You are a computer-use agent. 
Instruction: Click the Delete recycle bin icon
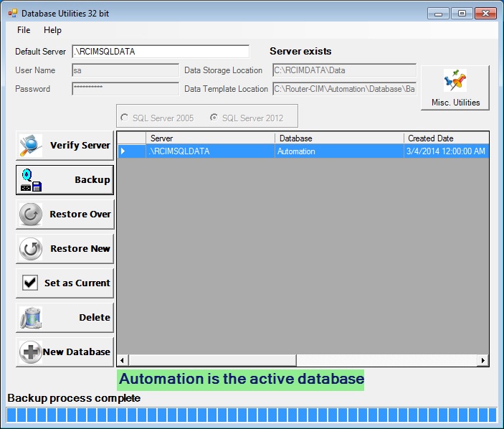(x=31, y=317)
